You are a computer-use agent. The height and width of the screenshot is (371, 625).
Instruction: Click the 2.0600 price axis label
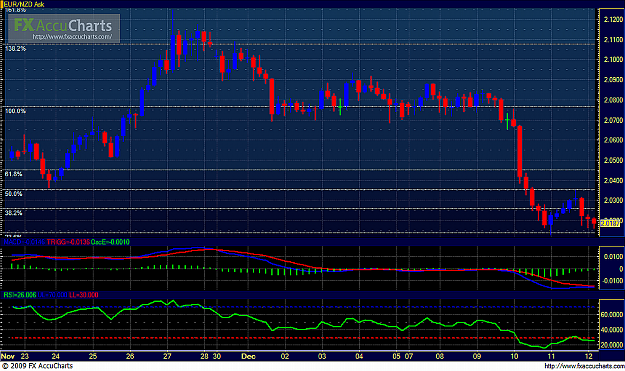tap(613, 140)
